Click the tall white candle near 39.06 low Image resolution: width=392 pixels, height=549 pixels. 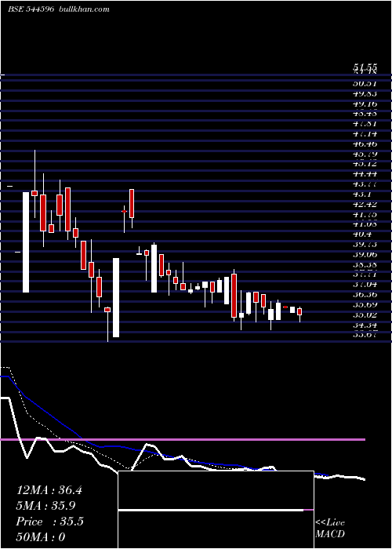pos(116,297)
